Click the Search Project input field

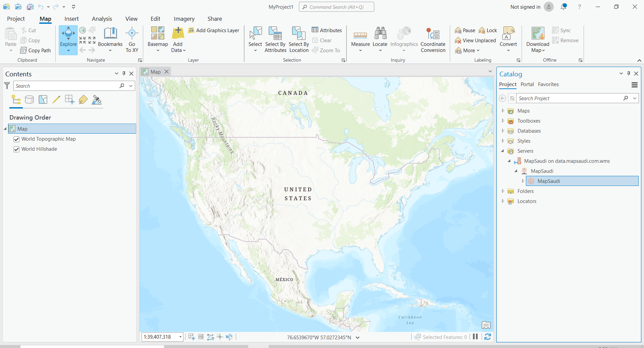(x=569, y=98)
